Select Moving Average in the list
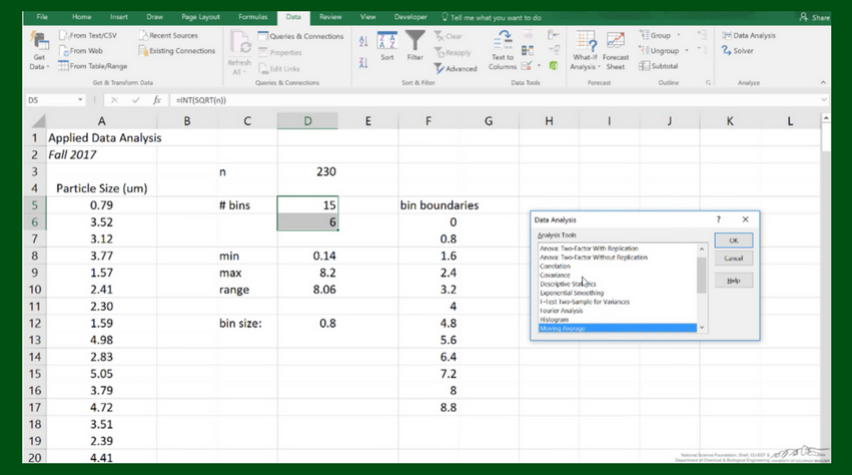852x475 pixels. point(617,328)
